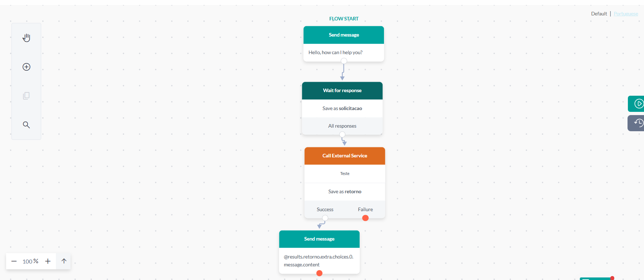This screenshot has height=280, width=644.
Task: Select the Default language tab
Action: [x=599, y=14]
